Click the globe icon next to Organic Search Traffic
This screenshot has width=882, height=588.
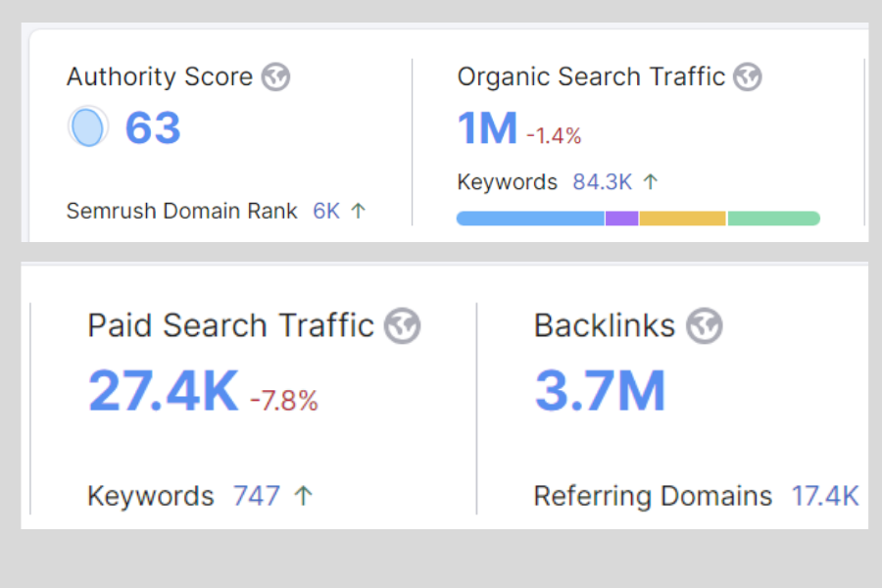pos(748,77)
